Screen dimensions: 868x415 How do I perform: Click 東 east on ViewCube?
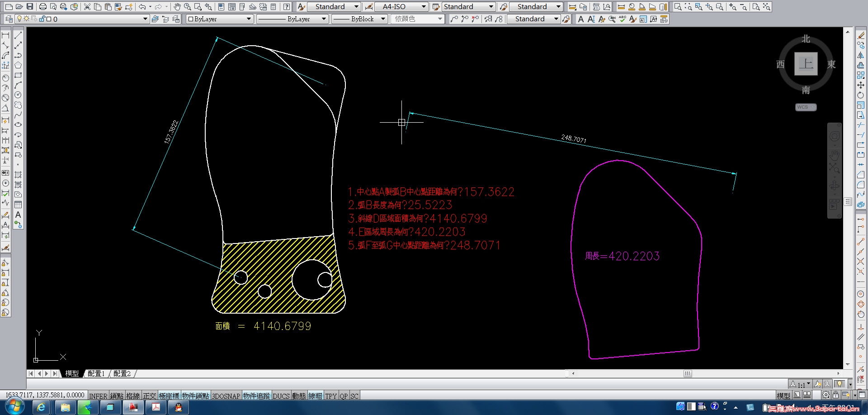click(x=831, y=64)
